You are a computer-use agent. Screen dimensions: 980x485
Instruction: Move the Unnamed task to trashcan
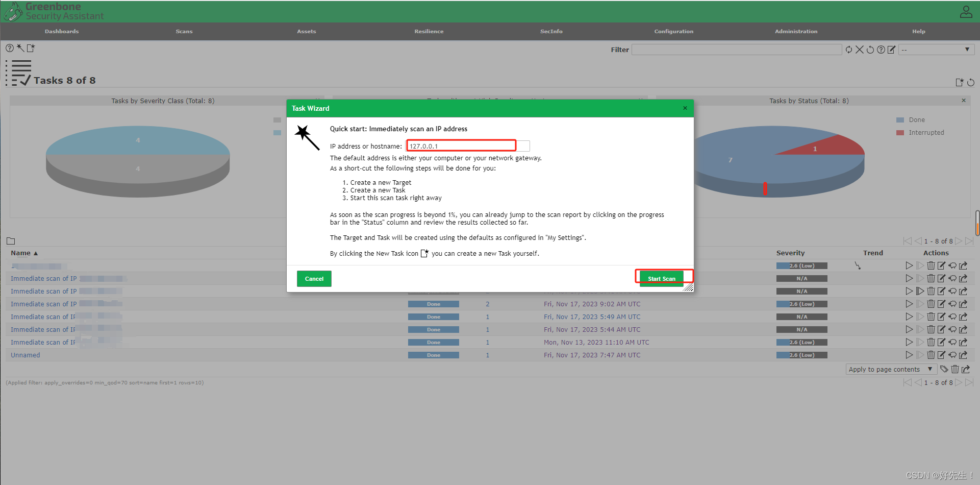tap(931, 355)
